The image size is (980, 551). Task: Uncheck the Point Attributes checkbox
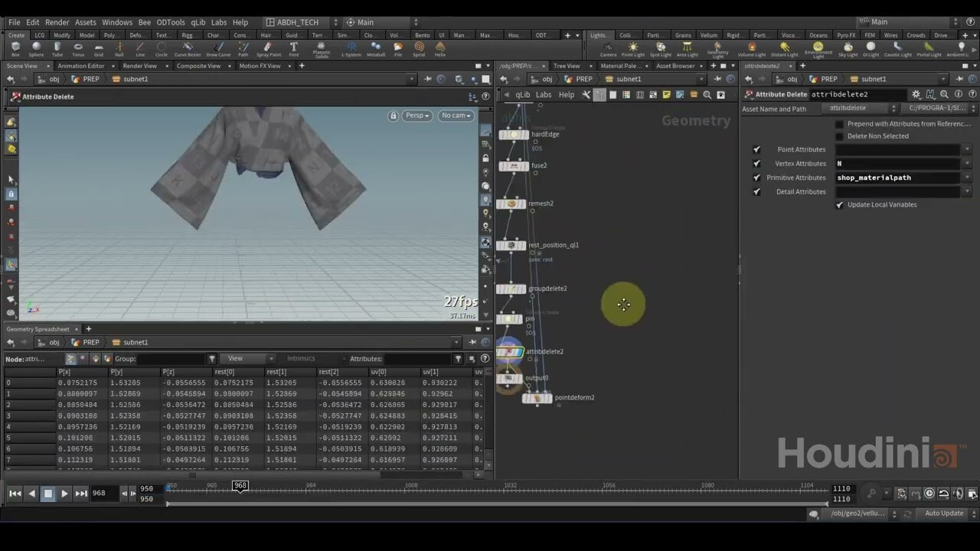click(x=756, y=149)
